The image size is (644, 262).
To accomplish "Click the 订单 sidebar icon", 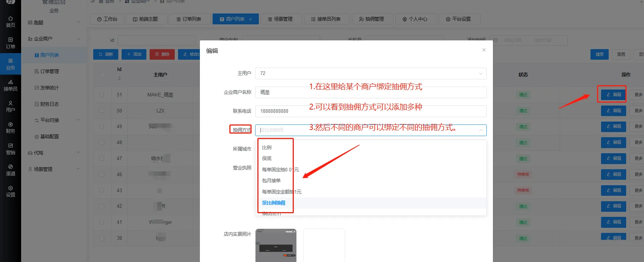I will (x=10, y=43).
